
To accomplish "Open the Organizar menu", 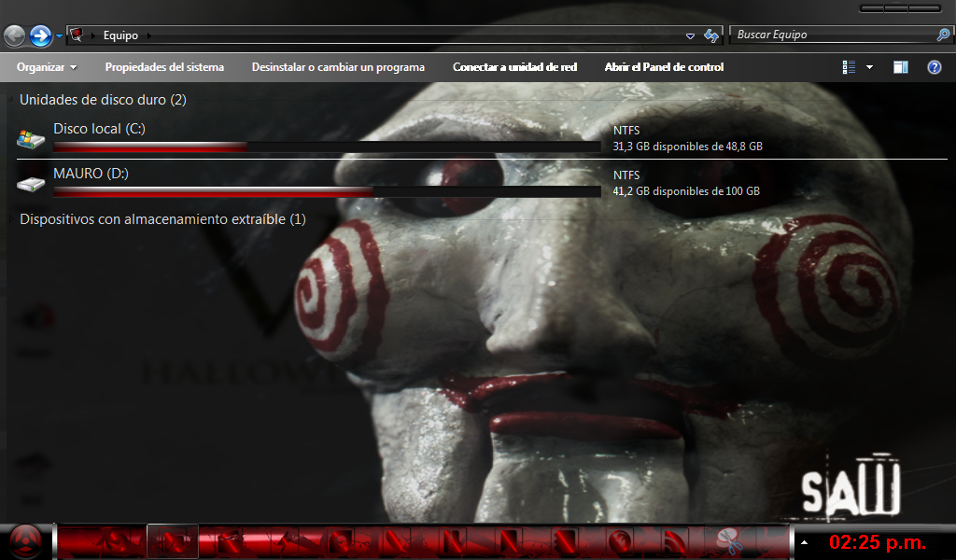I will 47,67.
